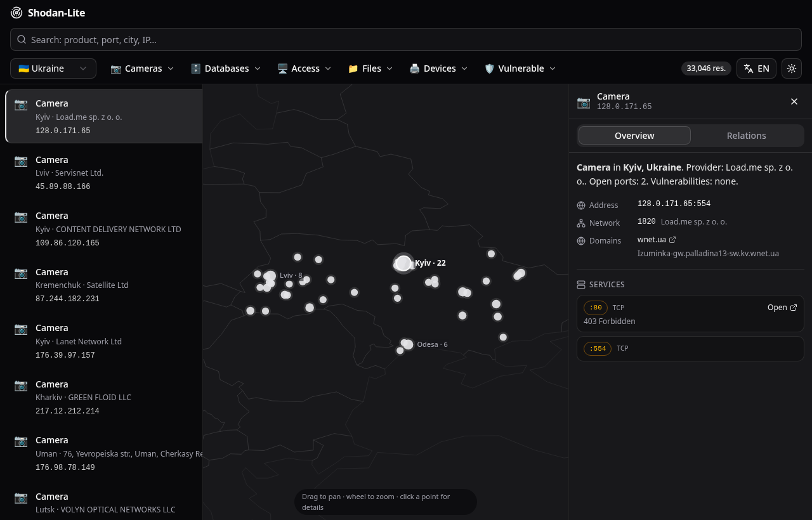Click the network number 1820

[x=646, y=221]
